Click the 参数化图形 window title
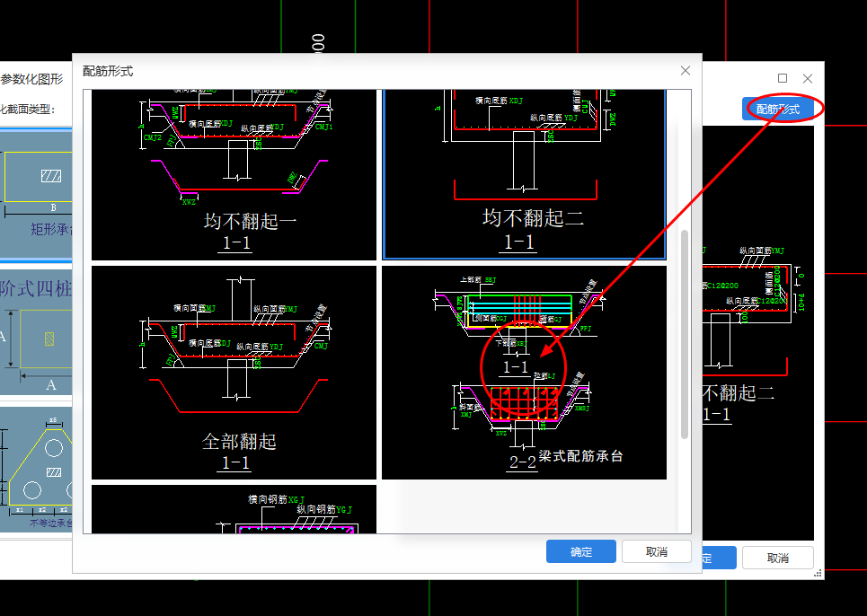This screenshot has width=867, height=616. tap(32, 79)
